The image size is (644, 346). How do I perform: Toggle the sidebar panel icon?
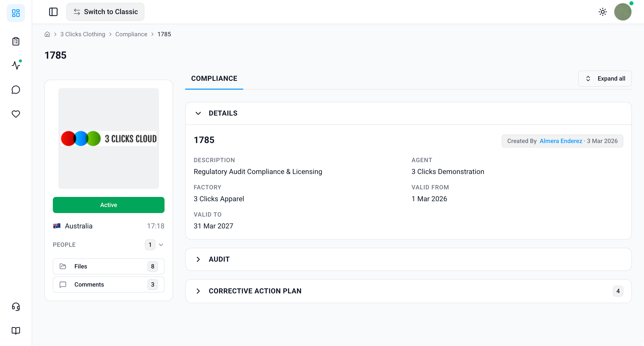click(53, 12)
